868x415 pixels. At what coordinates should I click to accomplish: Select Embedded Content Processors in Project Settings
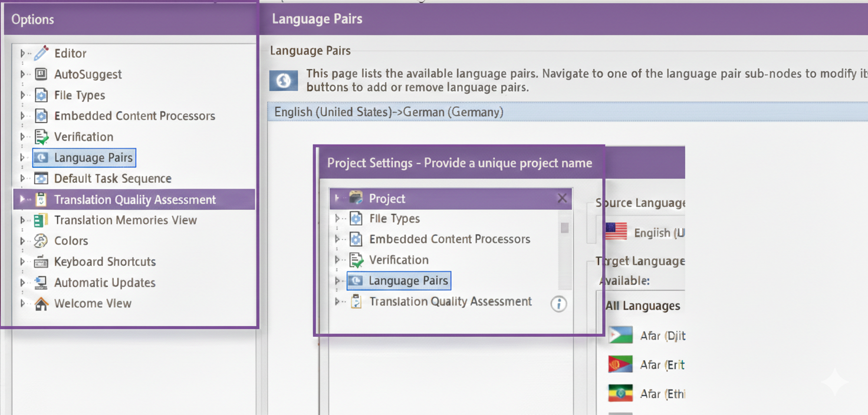click(x=449, y=239)
